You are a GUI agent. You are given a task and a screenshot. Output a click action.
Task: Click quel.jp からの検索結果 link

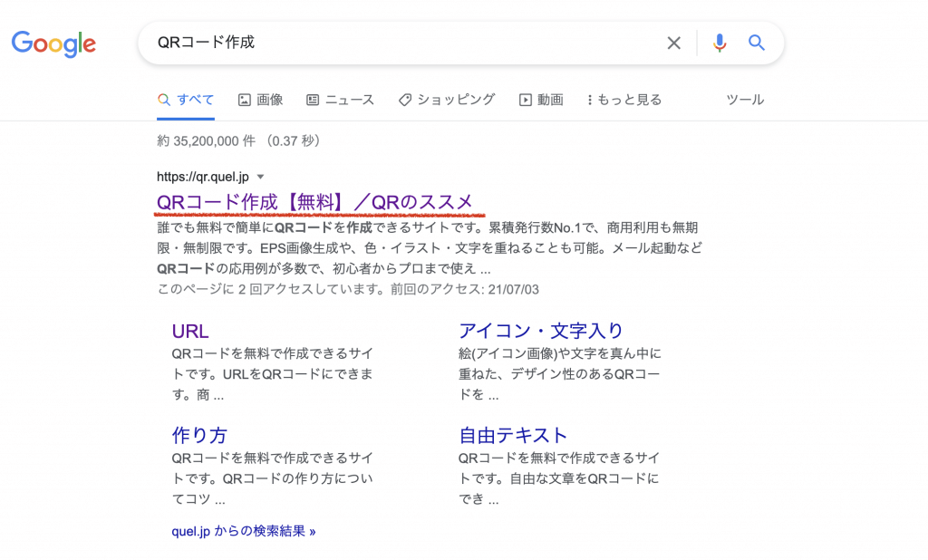point(243,531)
